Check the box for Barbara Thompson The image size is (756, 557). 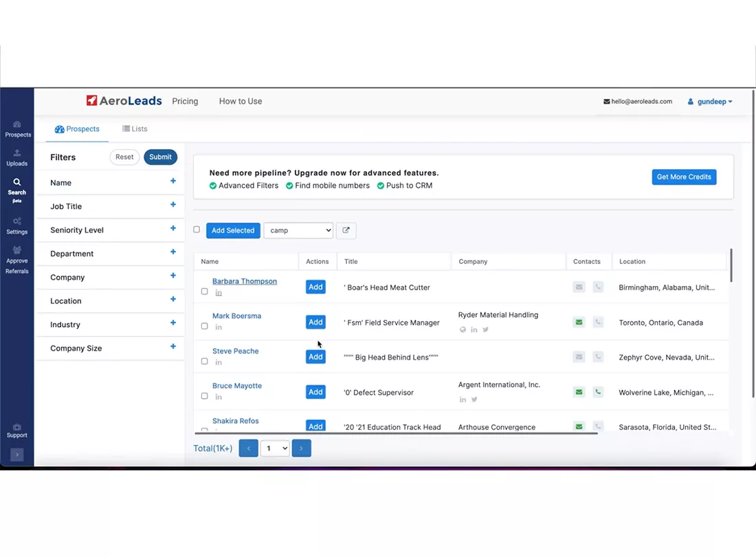click(x=204, y=292)
